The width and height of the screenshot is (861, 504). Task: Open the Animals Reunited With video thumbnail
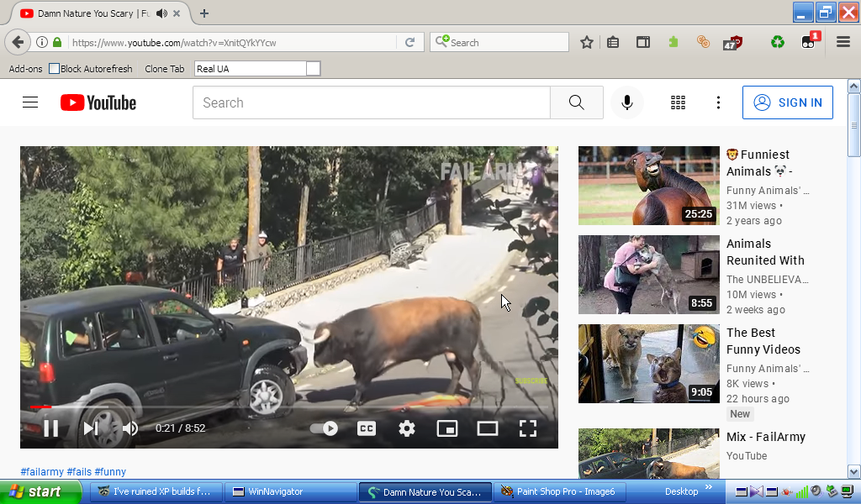pyautogui.click(x=648, y=275)
